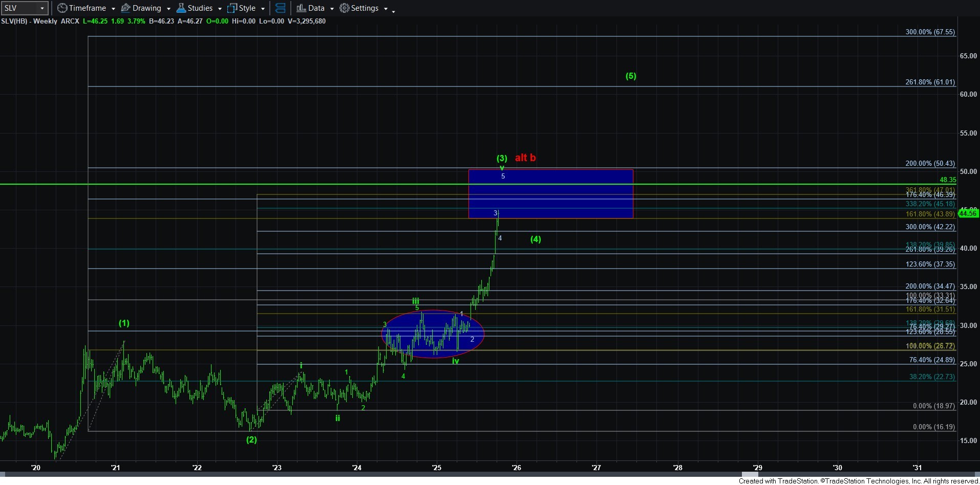
Task: Click the red 'alt b' text label
Action: [525, 158]
